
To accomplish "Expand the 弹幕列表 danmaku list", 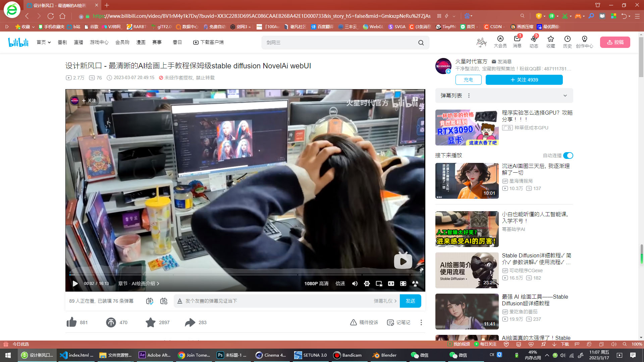I will click(x=565, y=96).
